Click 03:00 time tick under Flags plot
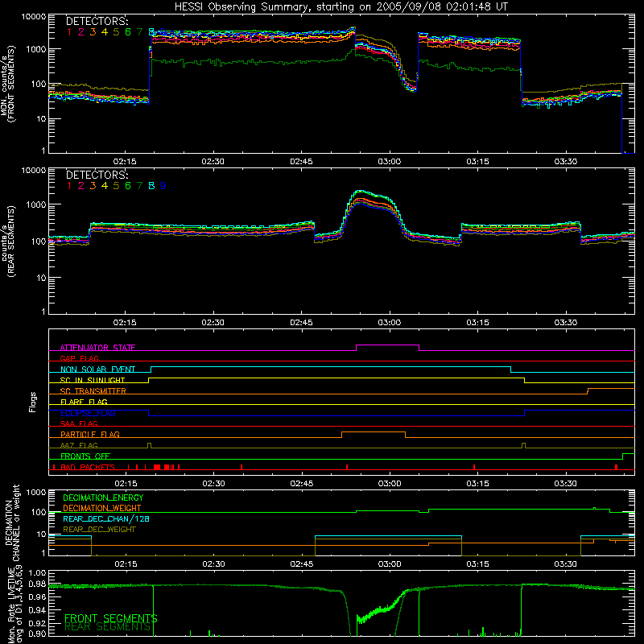The height and width of the screenshot is (644, 644). (x=390, y=484)
